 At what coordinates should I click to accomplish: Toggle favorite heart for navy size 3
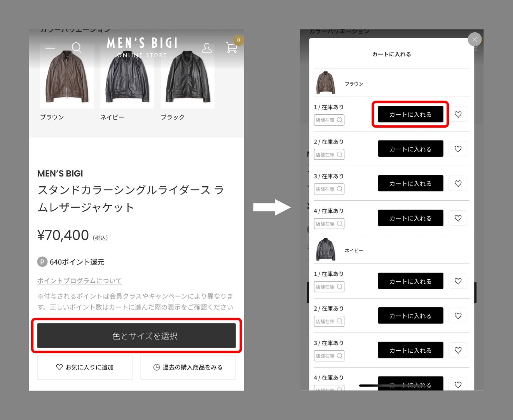tap(458, 350)
